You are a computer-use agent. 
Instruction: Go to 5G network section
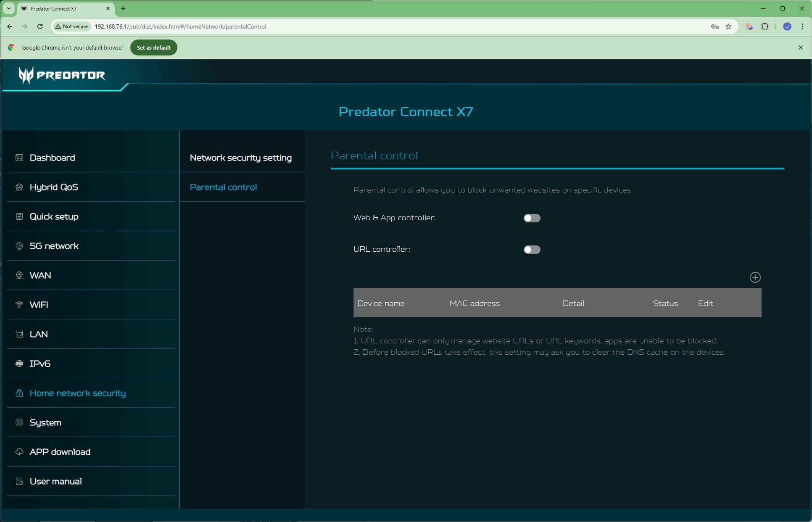pos(54,246)
